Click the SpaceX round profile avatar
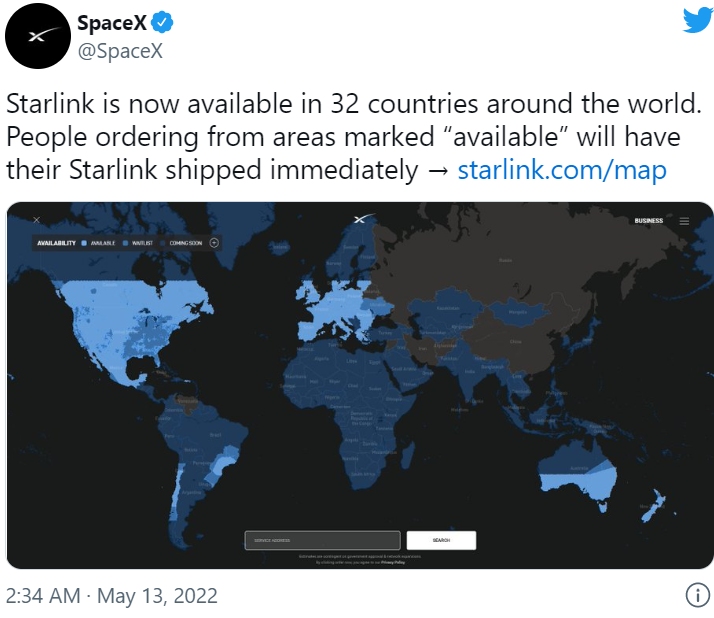Screen dimensions: 714x618 [38, 36]
